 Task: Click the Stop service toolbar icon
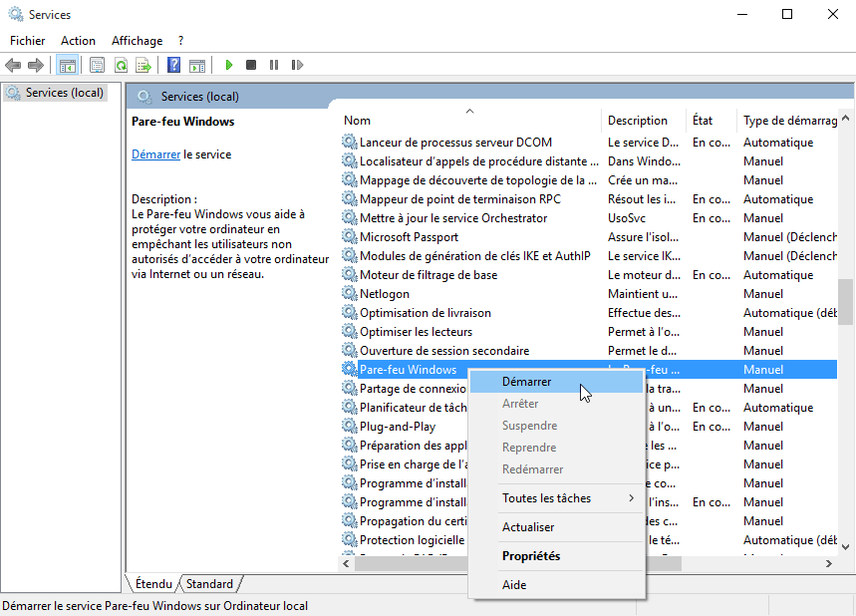point(251,65)
